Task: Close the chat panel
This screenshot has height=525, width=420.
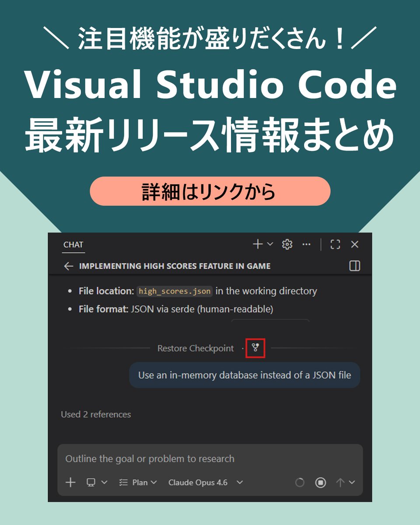Action: 355,245
